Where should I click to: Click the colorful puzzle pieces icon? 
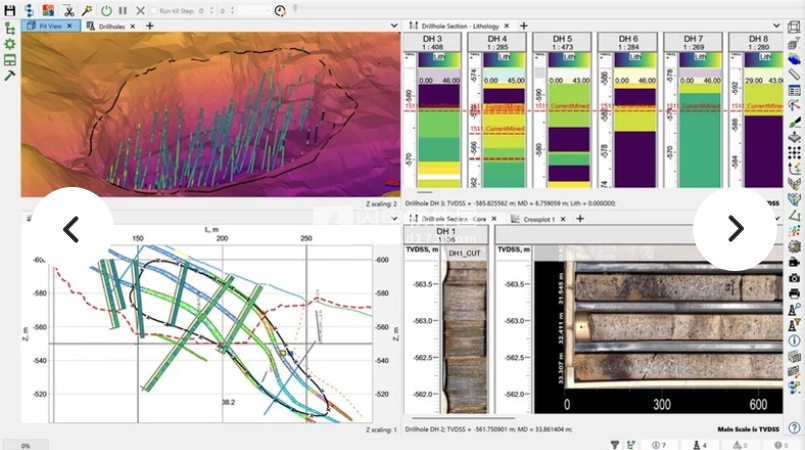pos(48,10)
